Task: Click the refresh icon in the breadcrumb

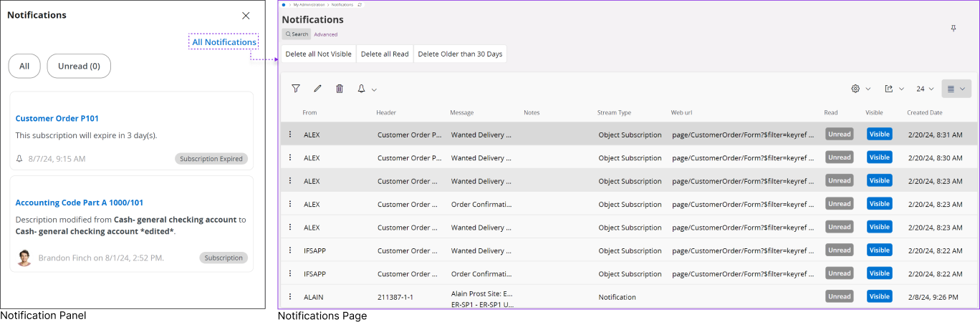Action: (360, 4)
